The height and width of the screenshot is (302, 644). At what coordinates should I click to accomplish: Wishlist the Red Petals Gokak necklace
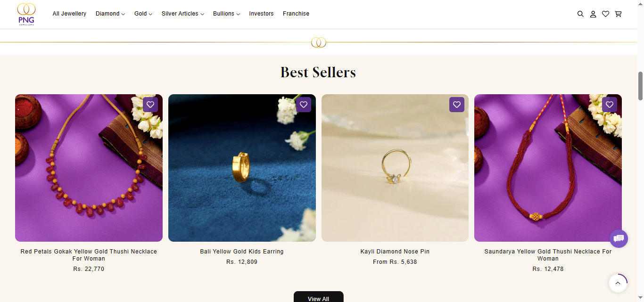[x=150, y=105]
